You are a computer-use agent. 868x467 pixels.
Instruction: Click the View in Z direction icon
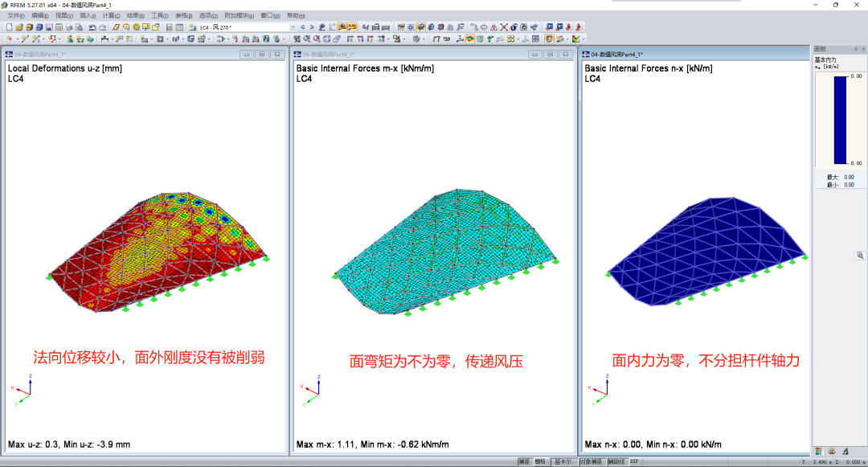coord(371,39)
